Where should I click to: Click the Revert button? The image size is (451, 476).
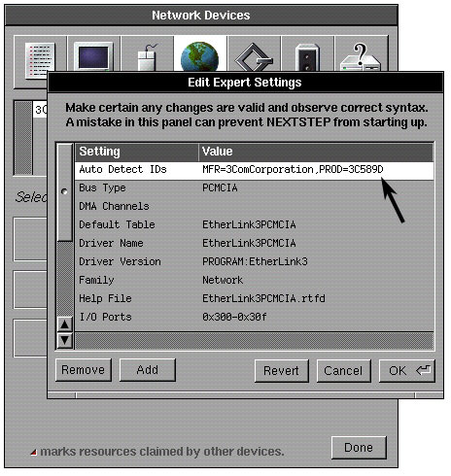pyautogui.click(x=281, y=371)
